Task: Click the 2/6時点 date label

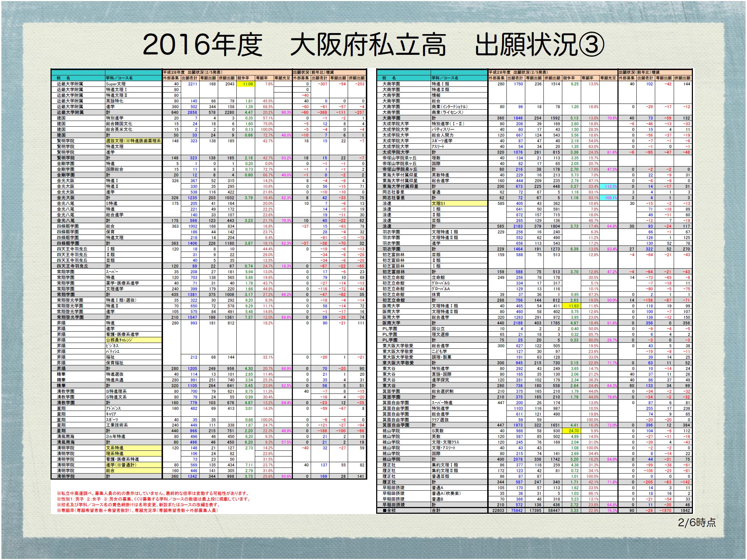Action: (696, 522)
